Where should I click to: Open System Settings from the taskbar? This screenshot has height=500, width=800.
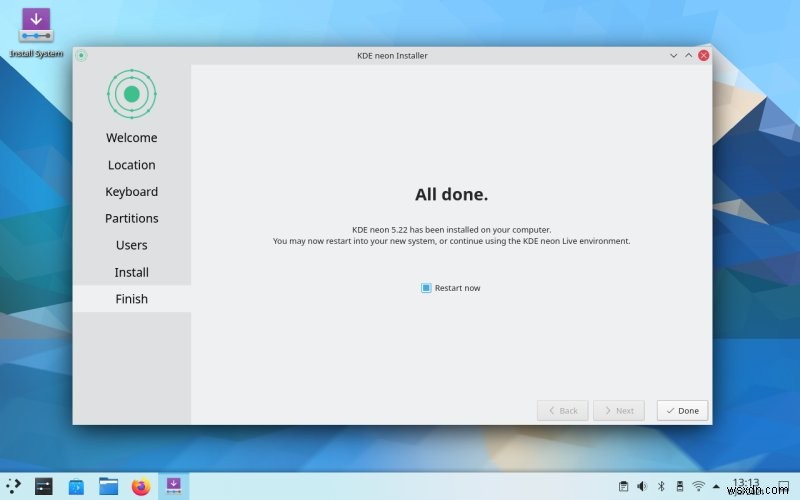tap(44, 486)
